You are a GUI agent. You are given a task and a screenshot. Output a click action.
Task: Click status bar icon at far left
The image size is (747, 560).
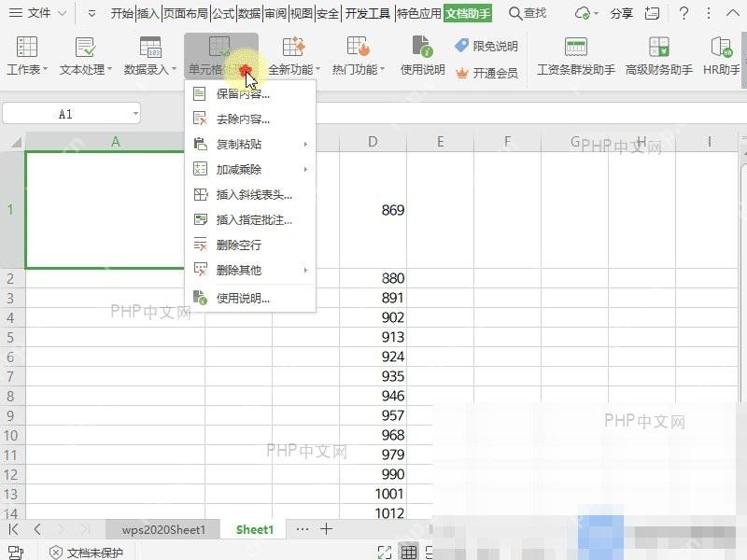click(x=16, y=553)
